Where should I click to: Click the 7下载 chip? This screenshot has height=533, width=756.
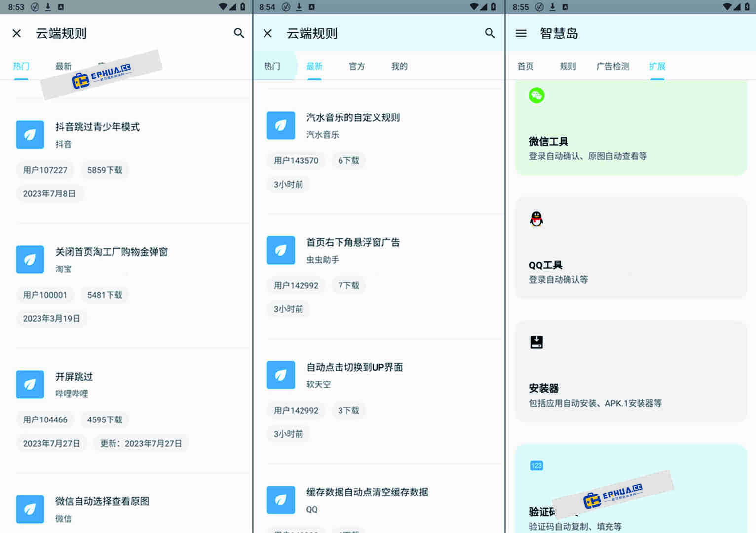coord(348,285)
